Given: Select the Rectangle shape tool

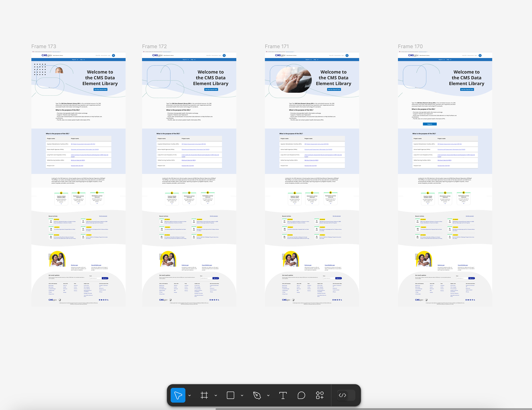Looking at the screenshot, I should [230, 395].
